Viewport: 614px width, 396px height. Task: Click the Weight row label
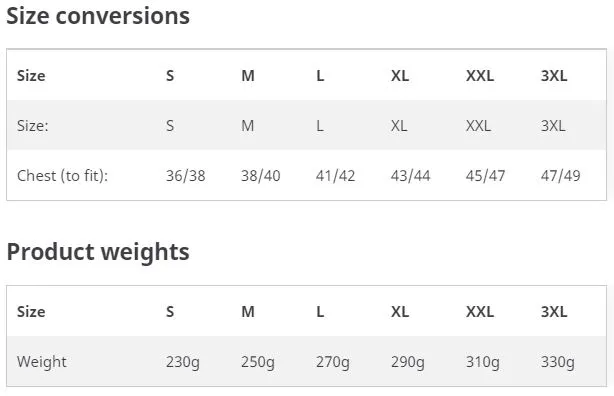point(42,362)
